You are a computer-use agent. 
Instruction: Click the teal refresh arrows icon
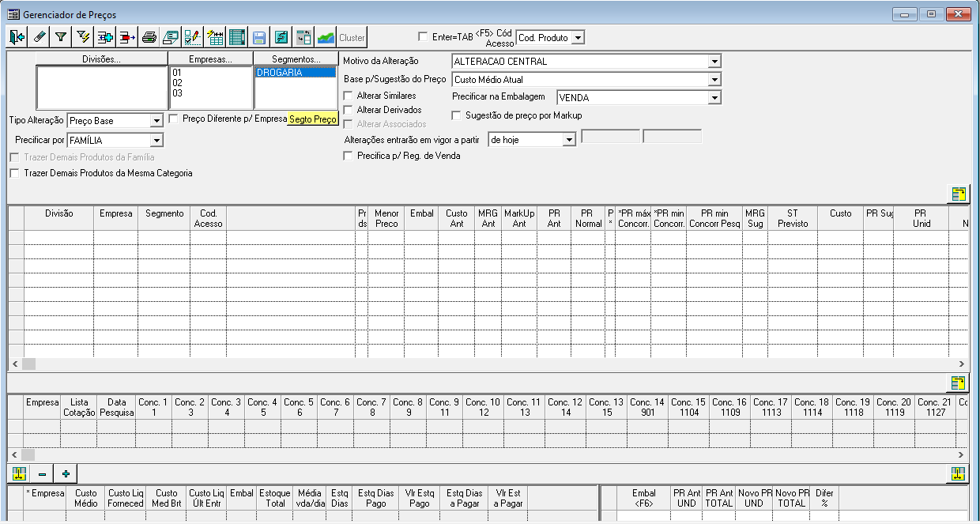click(281, 37)
